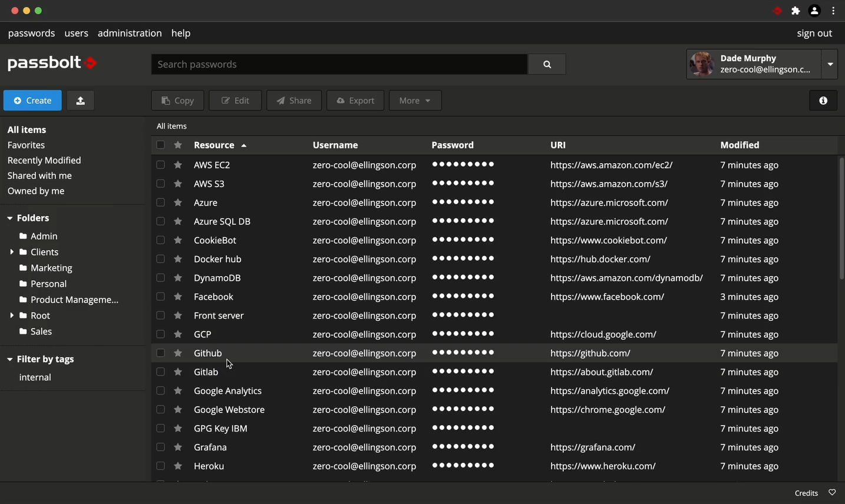
Task: Click the passbolt browser extension icon
Action: tap(778, 11)
